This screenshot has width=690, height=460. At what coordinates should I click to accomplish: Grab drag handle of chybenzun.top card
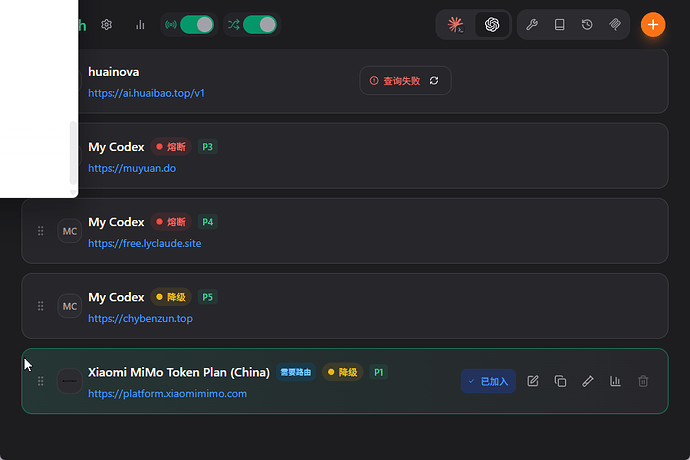coord(40,306)
